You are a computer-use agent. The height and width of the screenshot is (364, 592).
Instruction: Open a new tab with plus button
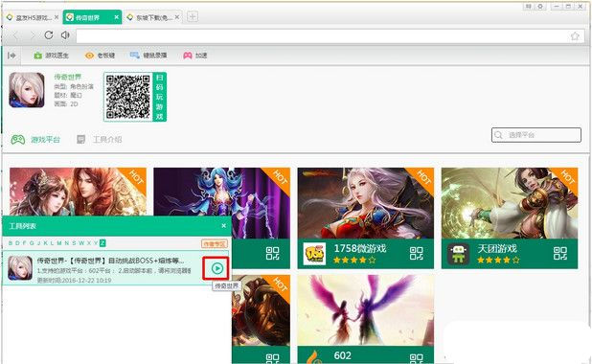click(193, 17)
